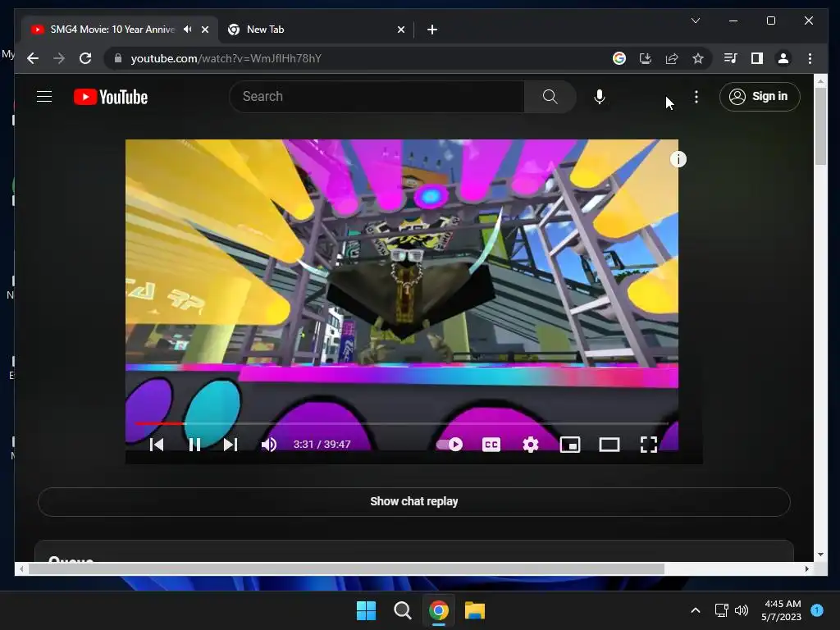Open a new browser tab
The image size is (840, 630).
(x=431, y=30)
